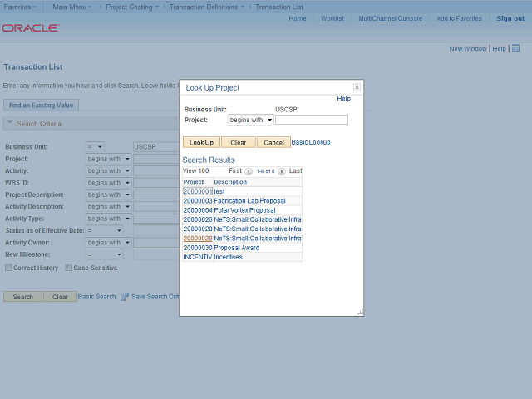Go to next results page arrow
The width and height of the screenshot is (532, 399).
click(282, 171)
